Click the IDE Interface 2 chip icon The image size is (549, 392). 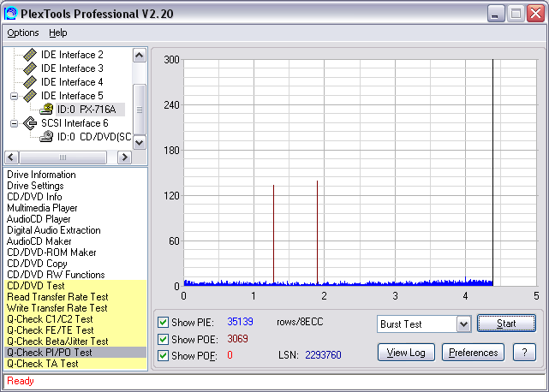30,55
